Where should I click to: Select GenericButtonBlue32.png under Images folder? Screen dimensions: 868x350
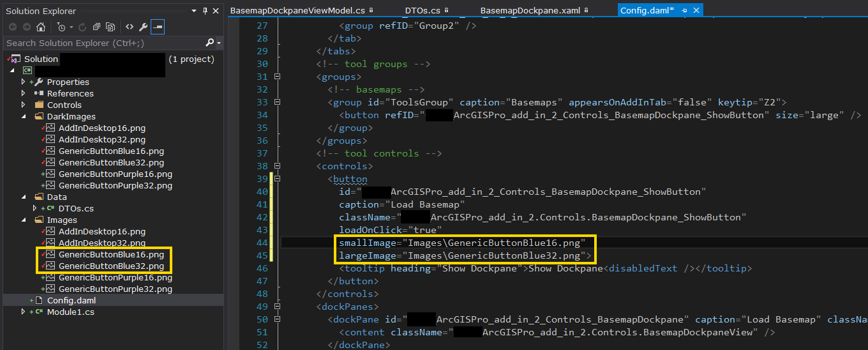coord(111,266)
